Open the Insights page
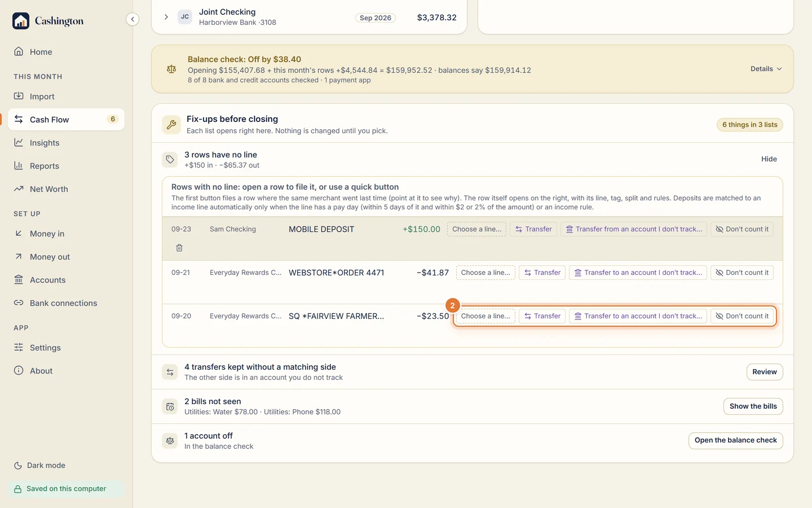812x508 pixels. [67, 143]
